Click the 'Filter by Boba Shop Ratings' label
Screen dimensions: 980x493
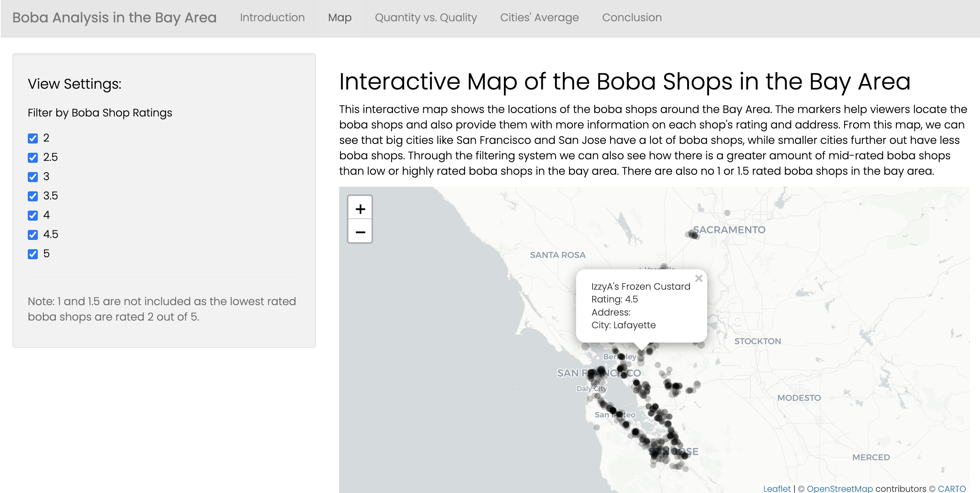click(x=100, y=113)
